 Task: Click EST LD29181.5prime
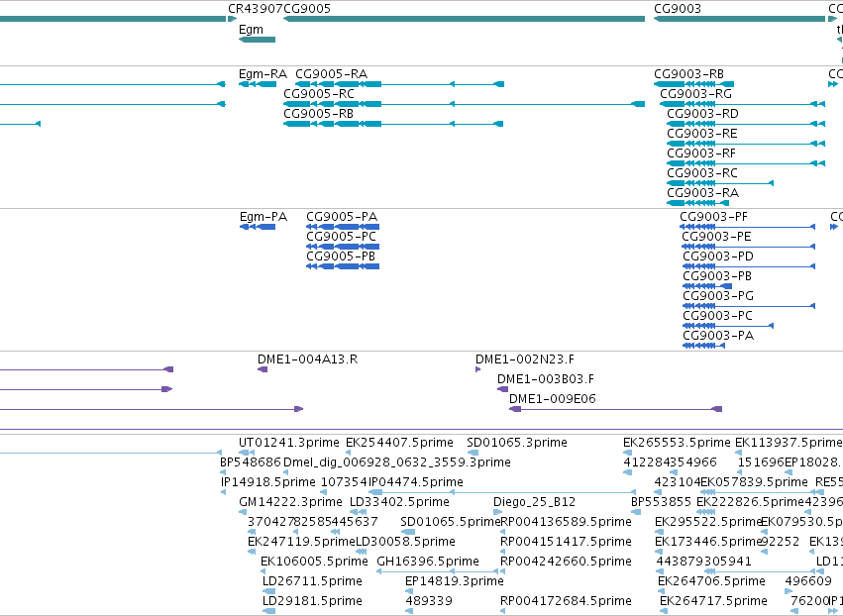pos(312,602)
